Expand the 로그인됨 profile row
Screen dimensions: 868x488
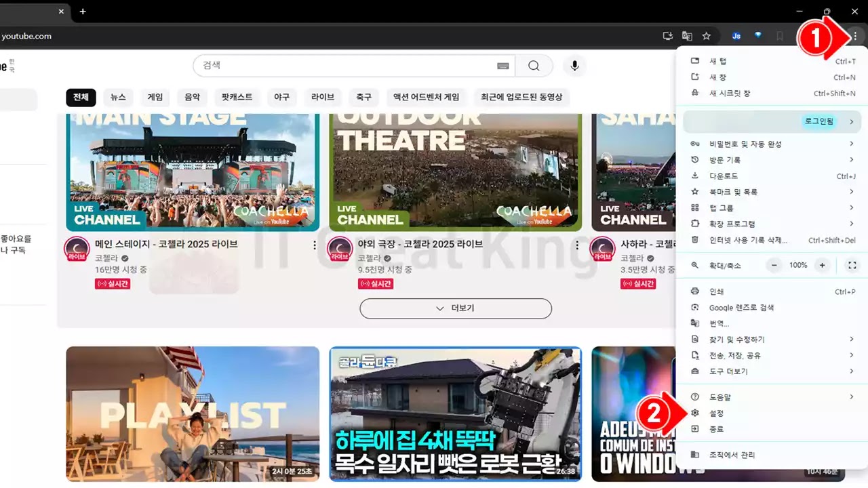coord(772,122)
